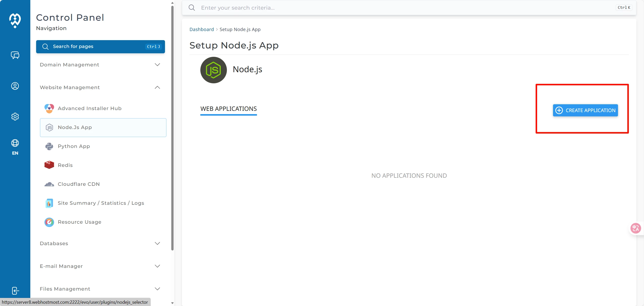Go to Dashboard via breadcrumb link
This screenshot has width=644, height=306.
tap(201, 29)
